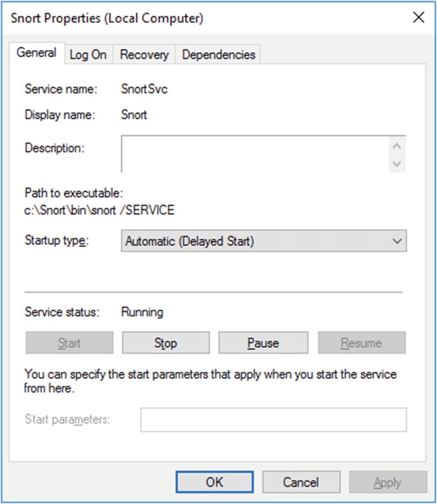Click the 'You can specify the start parameters' note
The width and height of the screenshot is (437, 504).
point(210,381)
